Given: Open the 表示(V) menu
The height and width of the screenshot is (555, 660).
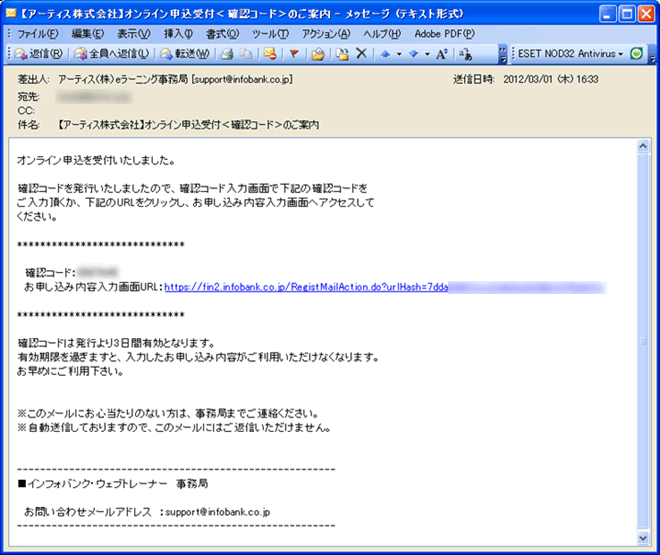Looking at the screenshot, I should (x=134, y=34).
